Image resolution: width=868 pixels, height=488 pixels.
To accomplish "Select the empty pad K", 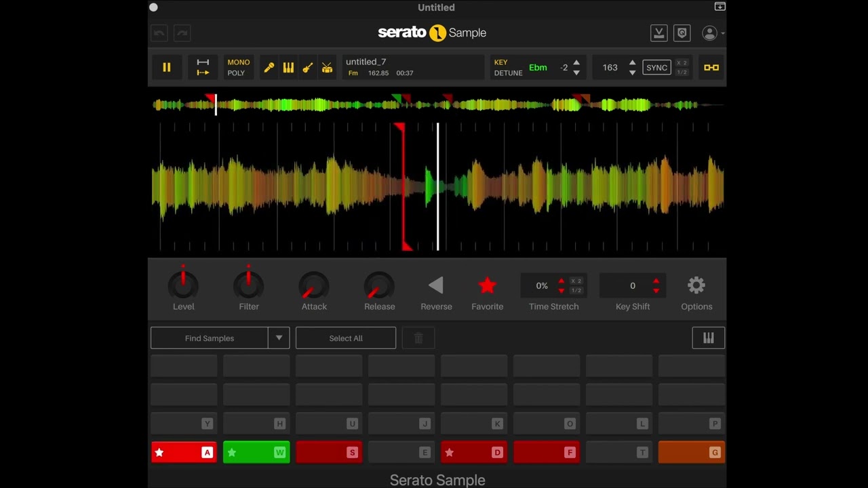I will click(x=474, y=423).
